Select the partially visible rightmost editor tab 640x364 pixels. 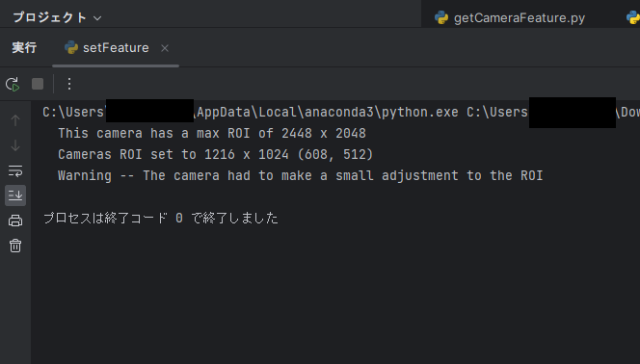click(632, 17)
